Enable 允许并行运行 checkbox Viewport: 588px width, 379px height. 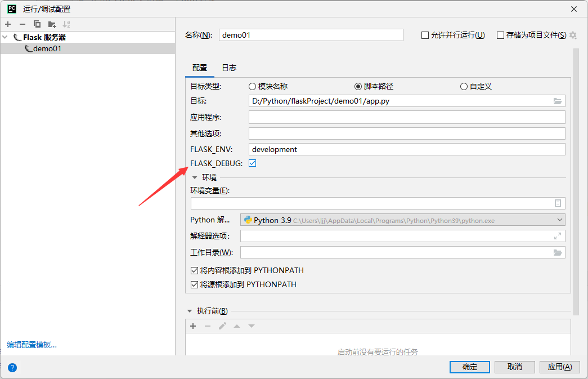coord(425,34)
